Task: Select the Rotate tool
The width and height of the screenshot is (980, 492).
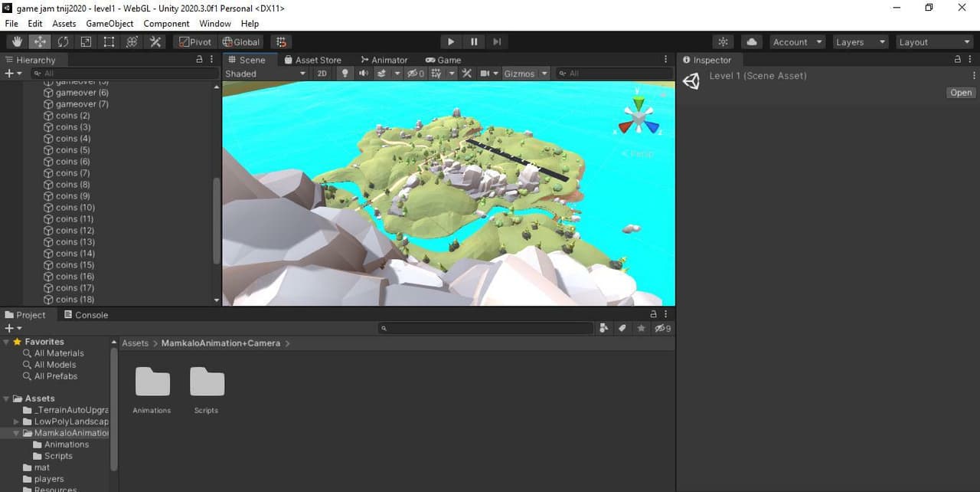Action: point(63,42)
